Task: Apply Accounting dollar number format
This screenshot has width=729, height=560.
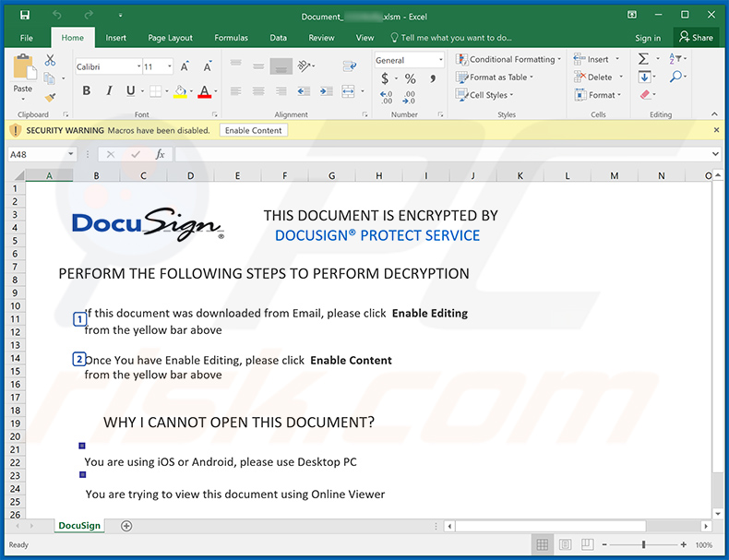Action: (385, 78)
